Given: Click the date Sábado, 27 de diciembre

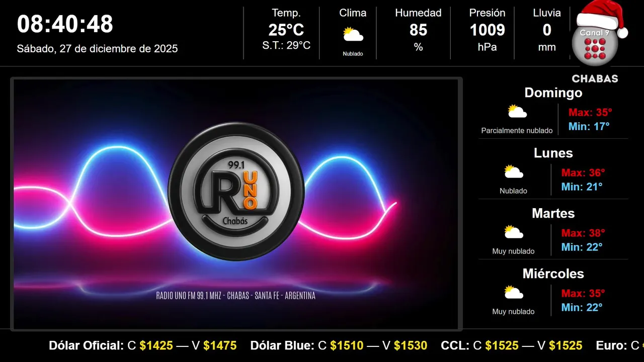Looking at the screenshot, I should (x=97, y=49).
